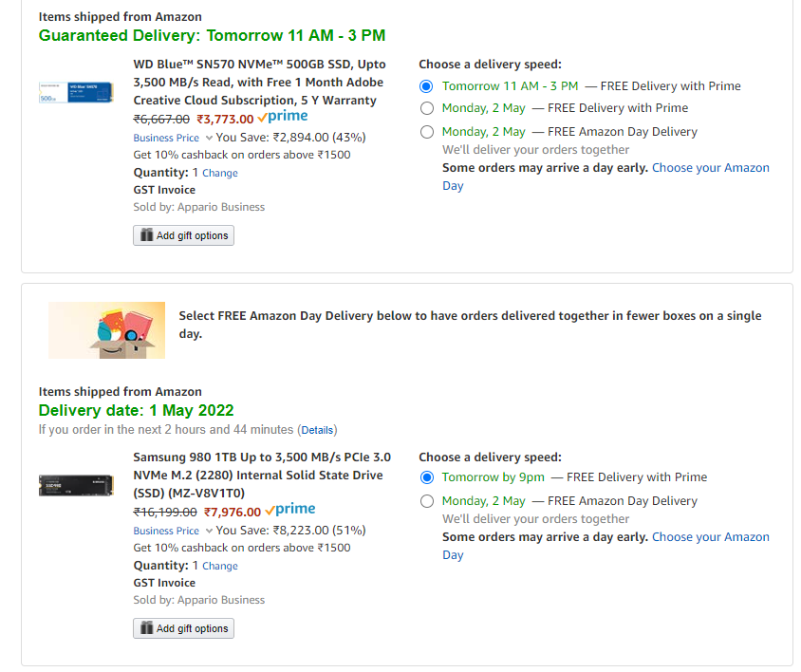The width and height of the screenshot is (801, 672).
Task: Expand Business Price dropdown for Samsung 980
Action: pos(173,531)
